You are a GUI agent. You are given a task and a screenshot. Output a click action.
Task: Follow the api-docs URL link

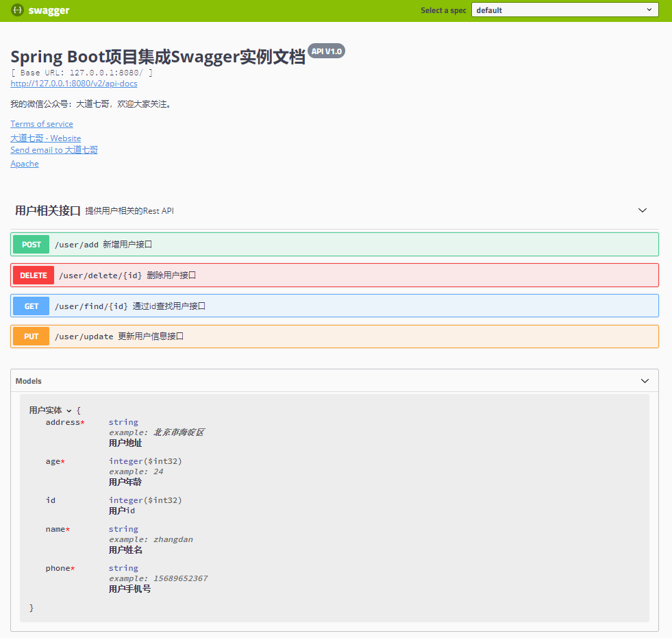(73, 83)
